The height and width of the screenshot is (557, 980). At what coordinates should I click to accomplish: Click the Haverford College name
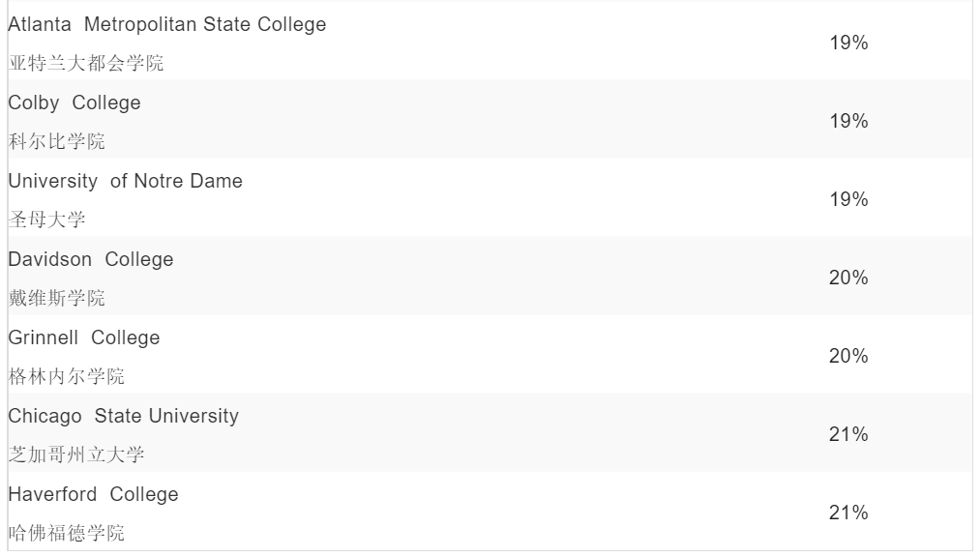94,495
